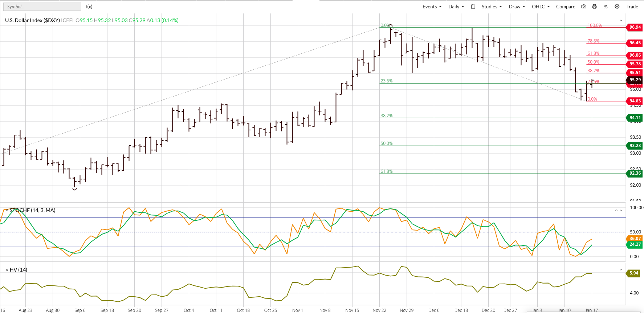The image size is (644, 313).
Task: Click the 96.94 Fibonacci price label
Action: [x=635, y=27]
